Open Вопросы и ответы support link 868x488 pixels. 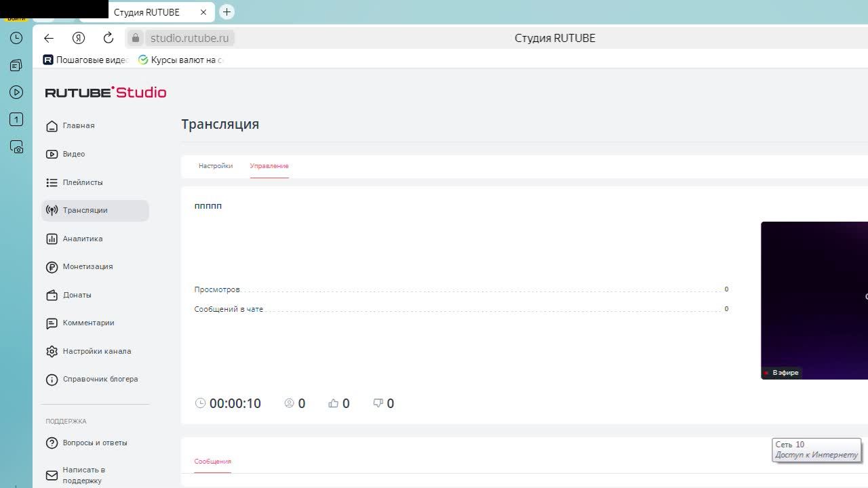pos(95,443)
